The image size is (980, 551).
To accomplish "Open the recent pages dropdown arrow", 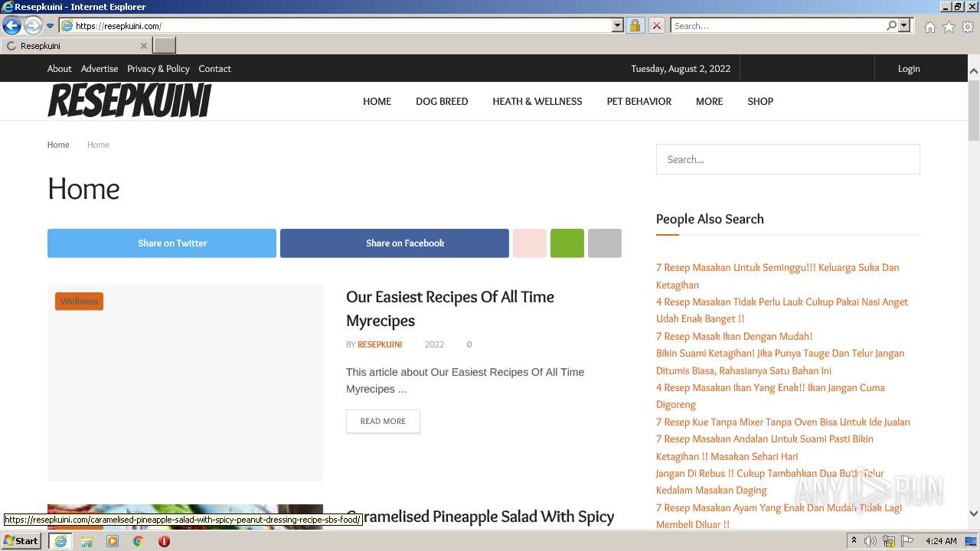I will coord(50,26).
